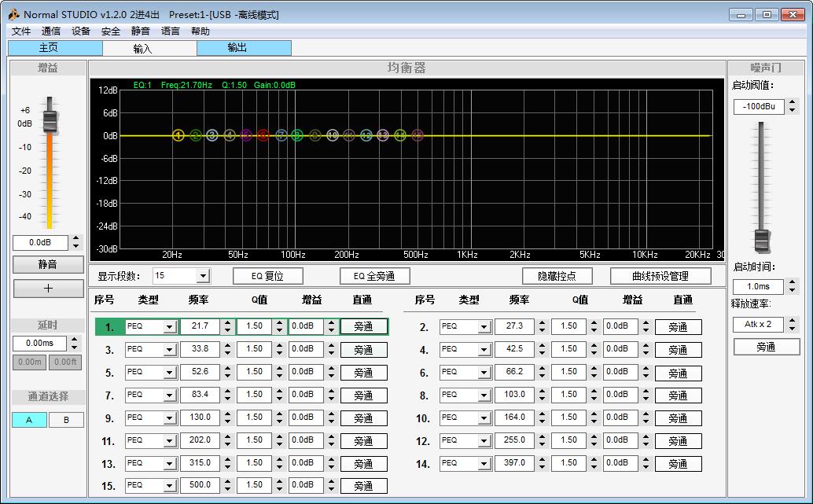Click the noise gate threshold slider handle
The image size is (813, 504).
(x=761, y=240)
